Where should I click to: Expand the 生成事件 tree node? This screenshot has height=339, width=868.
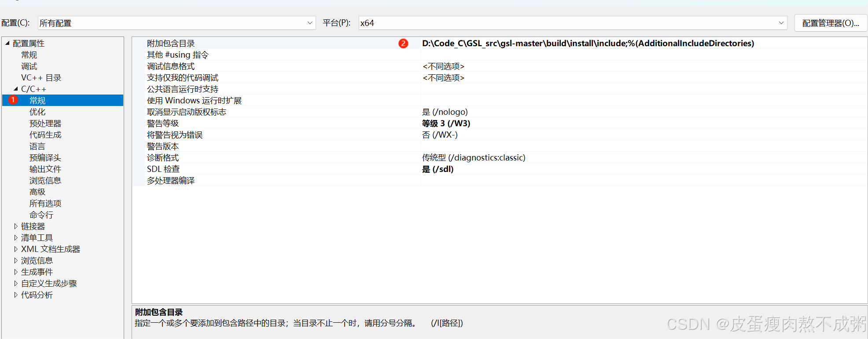point(16,272)
